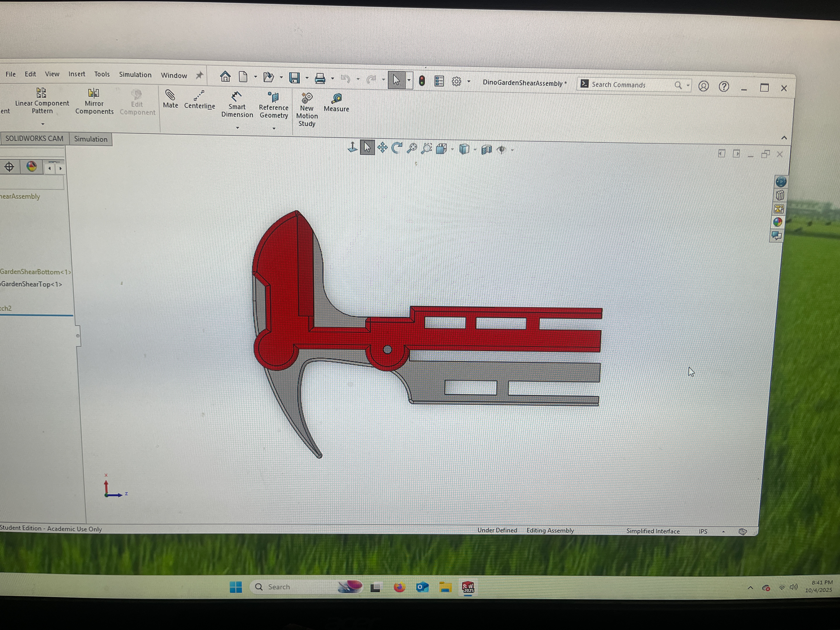Open the Options gear icon
The width and height of the screenshot is (840, 630).
[x=456, y=82]
